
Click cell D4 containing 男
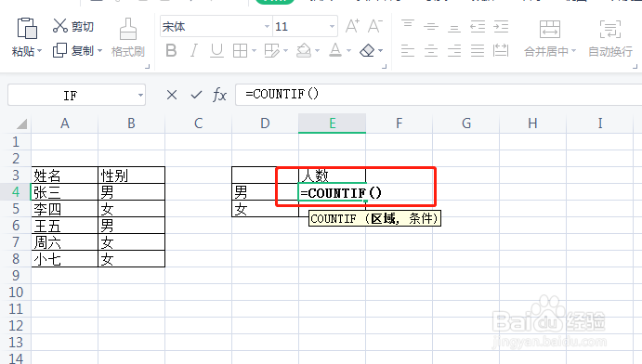[x=266, y=192]
